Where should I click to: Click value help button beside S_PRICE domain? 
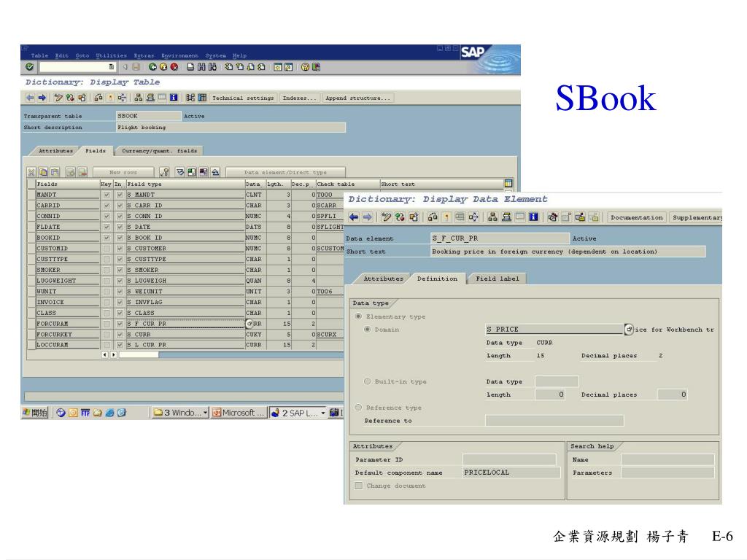click(x=629, y=330)
